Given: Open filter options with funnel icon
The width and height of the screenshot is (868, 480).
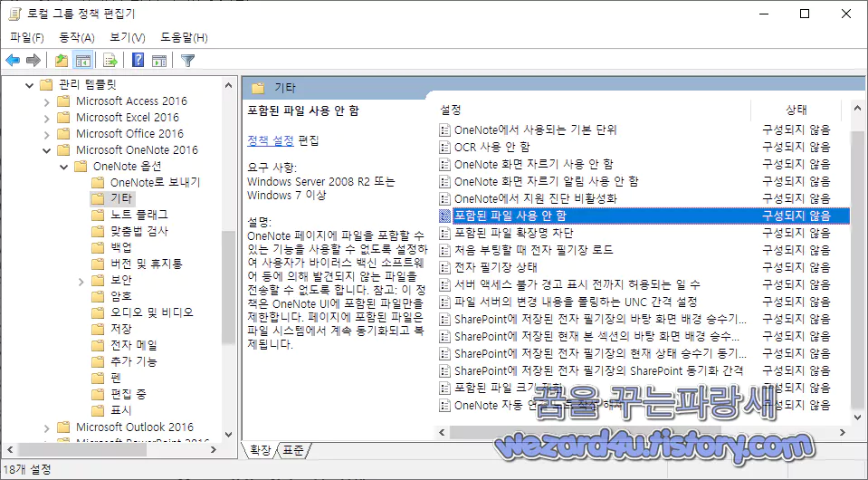Looking at the screenshot, I should [x=187, y=61].
